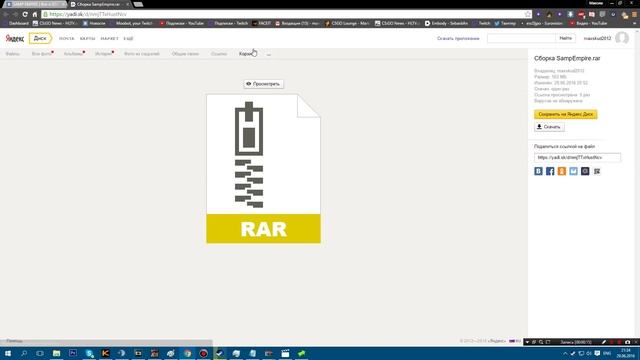Image resolution: width=640 pixels, height=360 pixels.
Task: Switch to the Все фото tab
Action: tap(42, 54)
